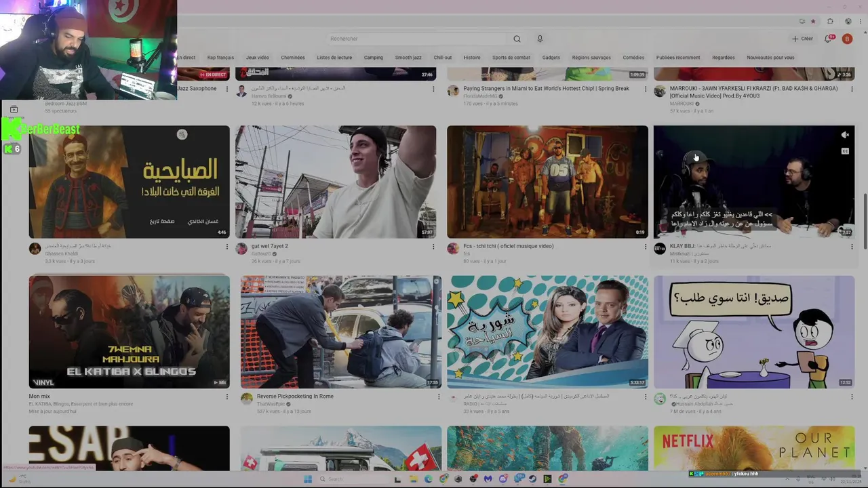Open options menu for Reverse Pickpocketing In Rome
This screenshot has height=488, width=868.
click(x=438, y=396)
